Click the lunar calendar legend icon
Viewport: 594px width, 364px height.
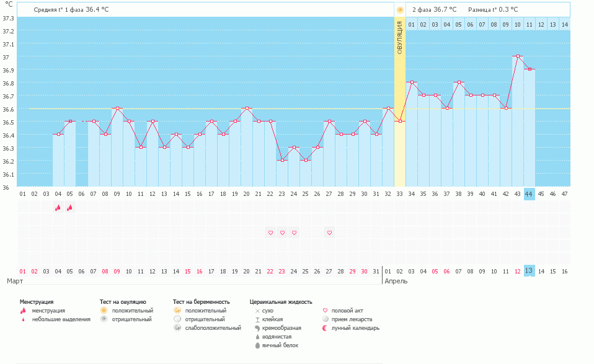[x=326, y=328]
